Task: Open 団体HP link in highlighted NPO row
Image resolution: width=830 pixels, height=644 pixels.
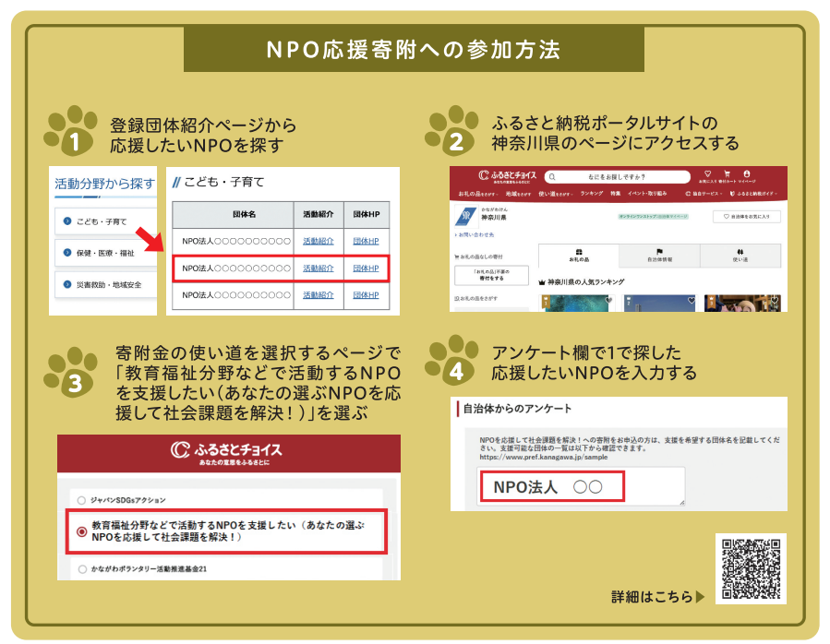Action: click(x=366, y=268)
